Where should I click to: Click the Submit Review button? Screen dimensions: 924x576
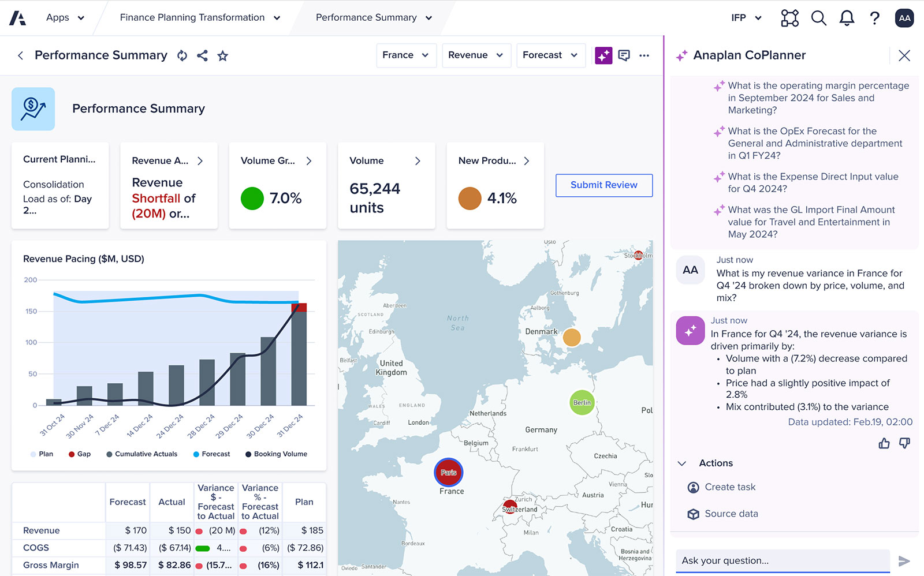coord(604,185)
